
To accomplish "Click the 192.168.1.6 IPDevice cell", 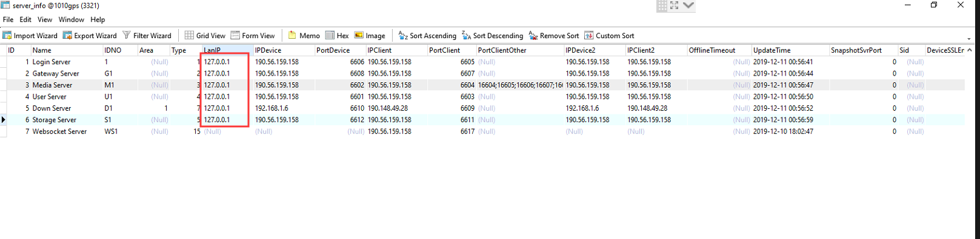I will pyautogui.click(x=284, y=108).
